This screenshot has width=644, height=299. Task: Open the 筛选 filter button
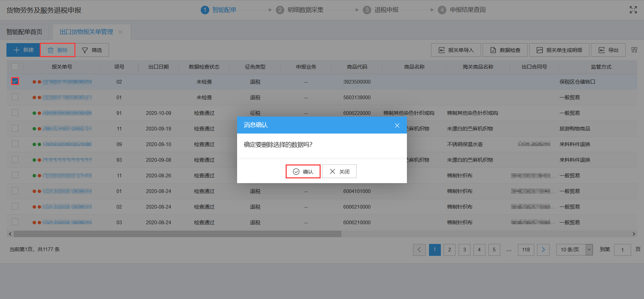click(x=92, y=50)
